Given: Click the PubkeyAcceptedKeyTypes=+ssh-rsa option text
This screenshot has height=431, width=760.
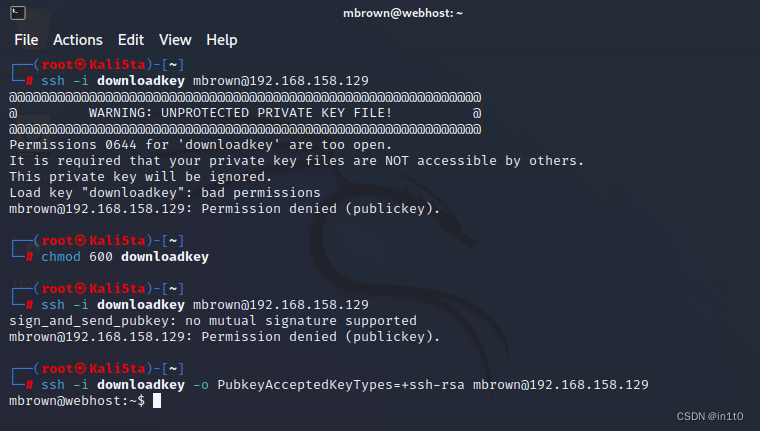Looking at the screenshot, I should tap(341, 385).
